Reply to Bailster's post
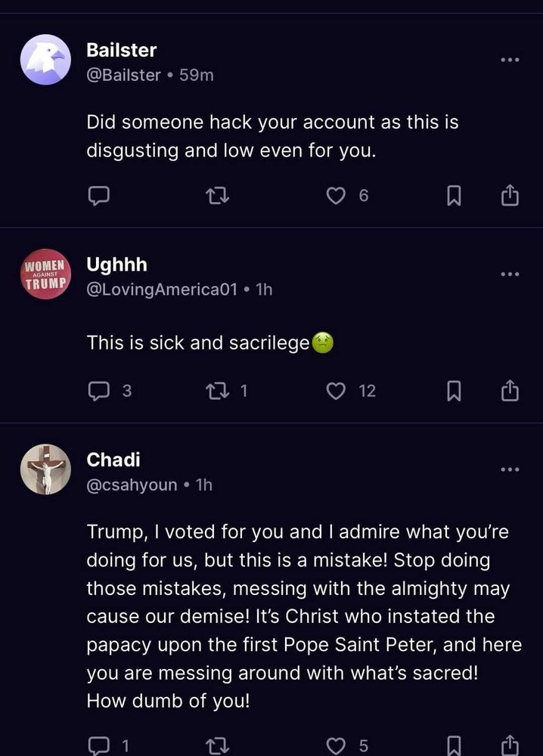Image resolution: width=543 pixels, height=756 pixels. pos(99,196)
